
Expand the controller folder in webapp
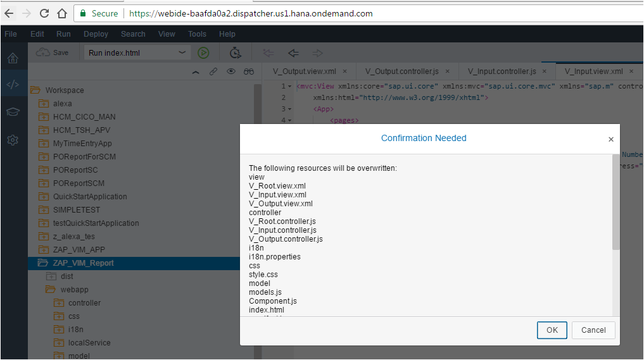(x=59, y=303)
